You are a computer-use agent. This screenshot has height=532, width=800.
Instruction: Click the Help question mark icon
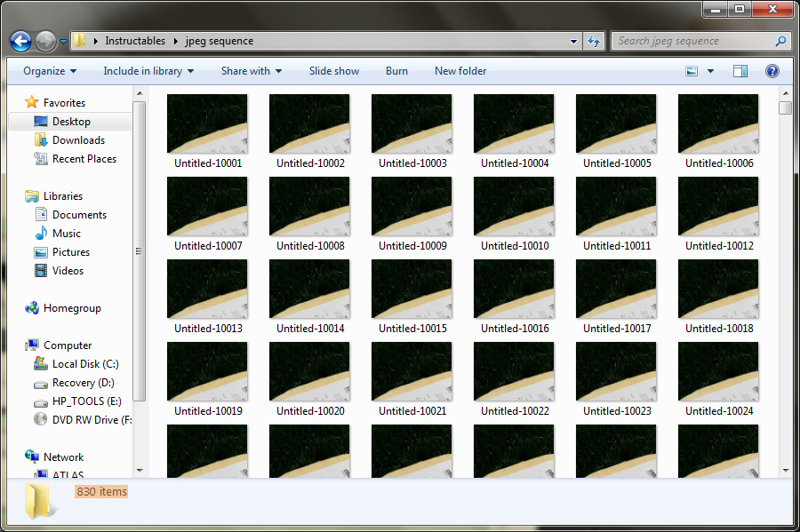tap(772, 71)
